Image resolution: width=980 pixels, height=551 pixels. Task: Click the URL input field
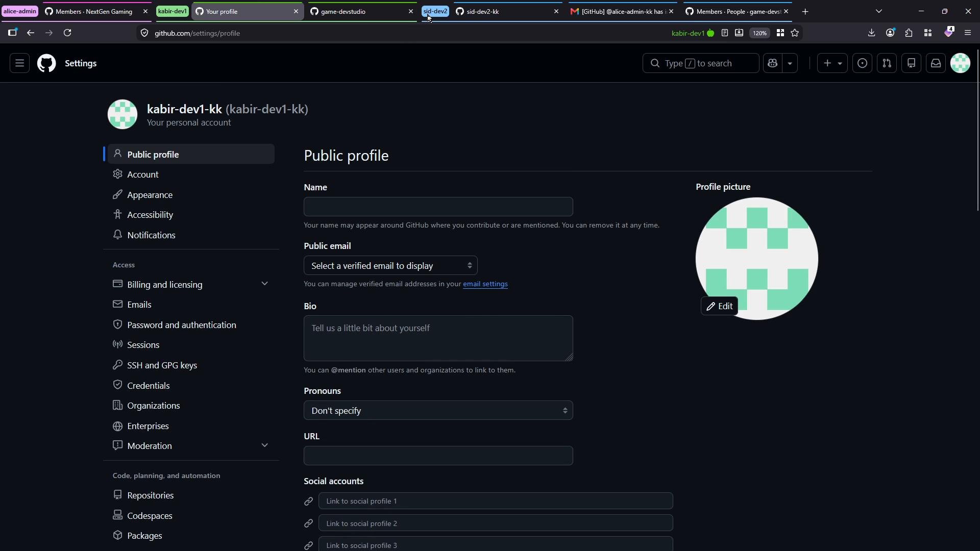[438, 456]
